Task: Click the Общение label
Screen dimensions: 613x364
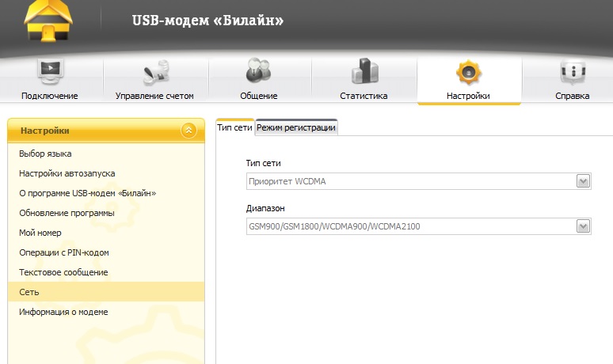Action: [259, 96]
